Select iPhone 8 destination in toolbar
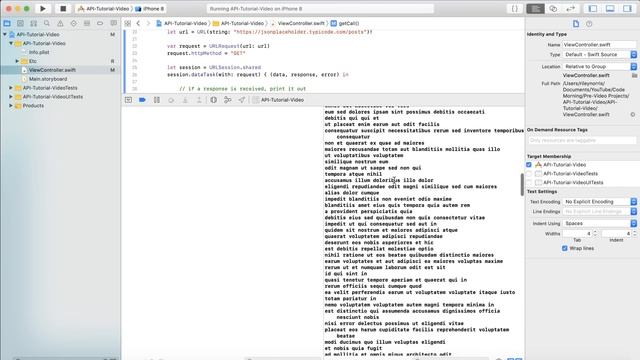Screen dimensions: 640x360 (x=150, y=9)
